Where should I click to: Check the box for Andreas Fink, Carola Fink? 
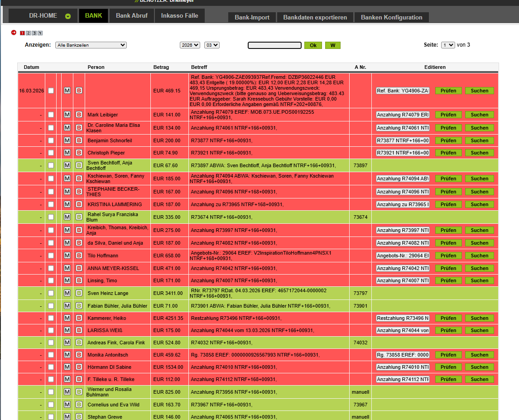pyautogui.click(x=51, y=343)
